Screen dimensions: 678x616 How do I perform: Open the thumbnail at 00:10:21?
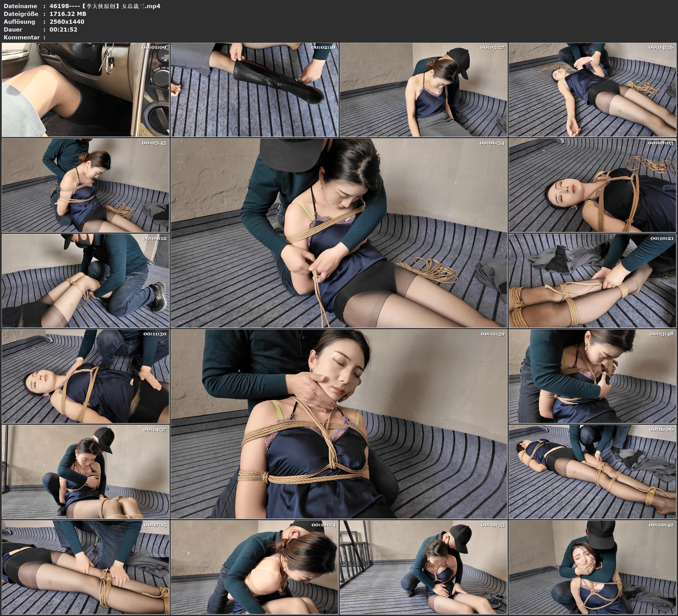[x=593, y=281]
